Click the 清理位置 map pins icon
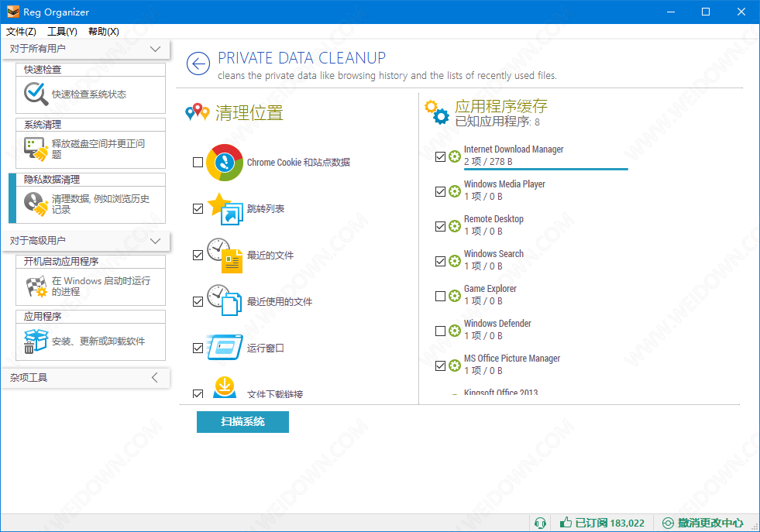 [x=198, y=112]
